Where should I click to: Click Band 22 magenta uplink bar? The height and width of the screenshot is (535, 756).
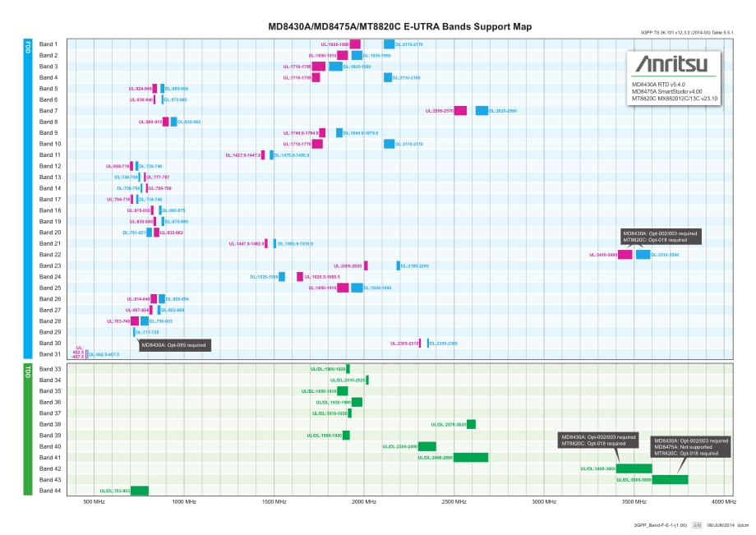(x=625, y=255)
